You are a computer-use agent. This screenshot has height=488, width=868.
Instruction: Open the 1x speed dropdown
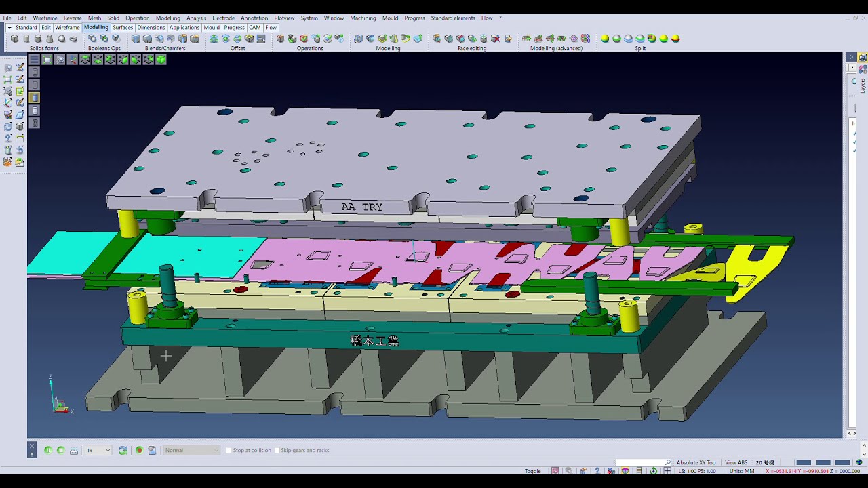click(x=98, y=450)
